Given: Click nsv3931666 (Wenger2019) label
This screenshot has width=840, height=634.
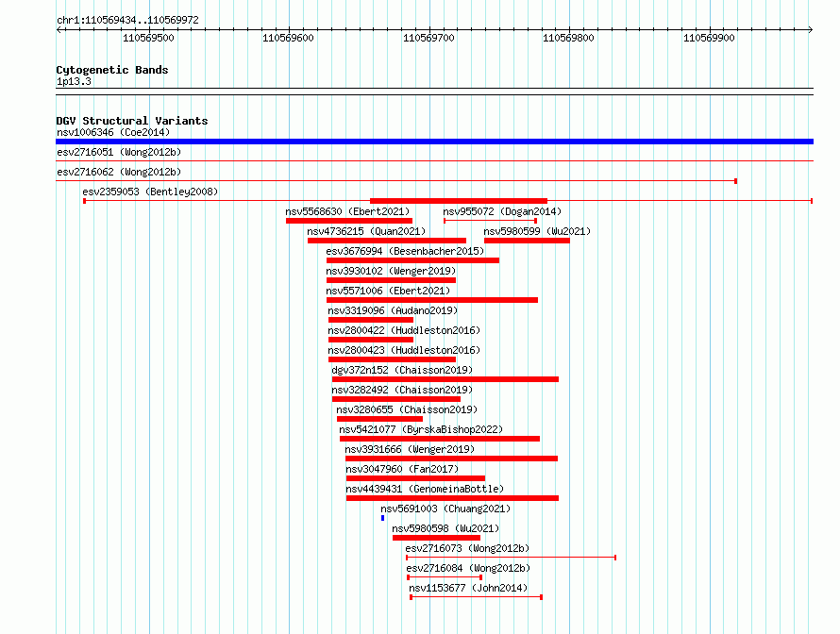Looking at the screenshot, I should pos(410,449).
